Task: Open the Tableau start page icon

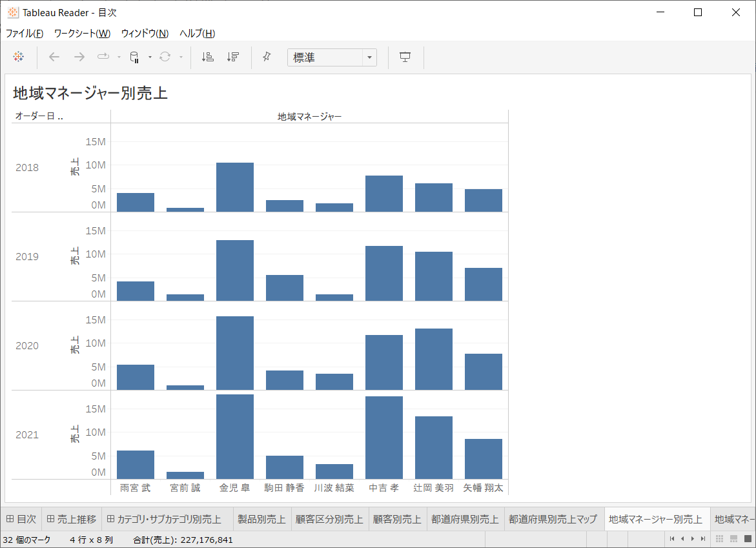Action: [x=18, y=57]
